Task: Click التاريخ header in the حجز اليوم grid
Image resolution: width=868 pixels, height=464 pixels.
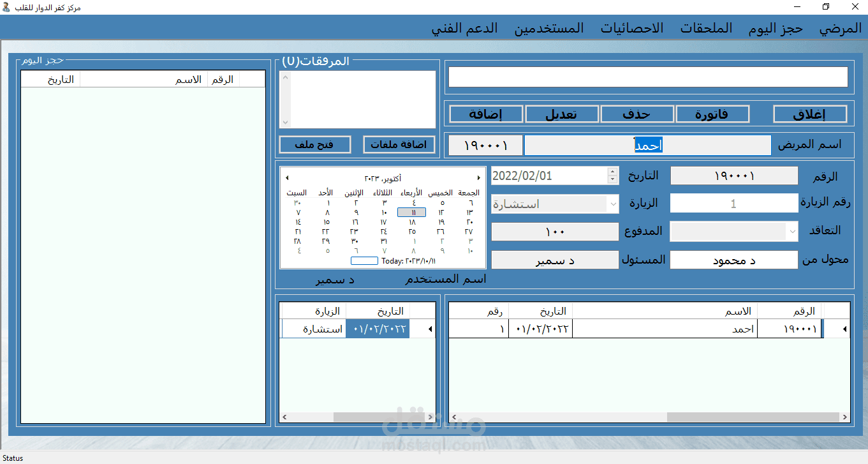Action: click(x=51, y=79)
